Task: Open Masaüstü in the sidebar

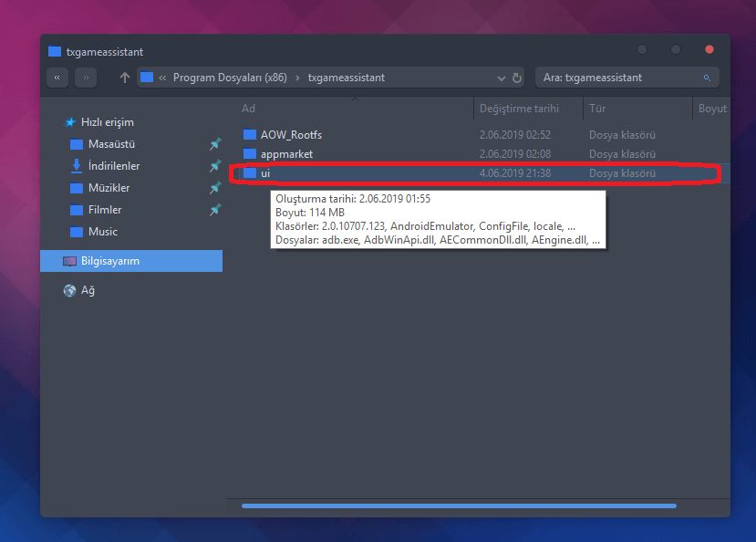Action: tap(111, 144)
